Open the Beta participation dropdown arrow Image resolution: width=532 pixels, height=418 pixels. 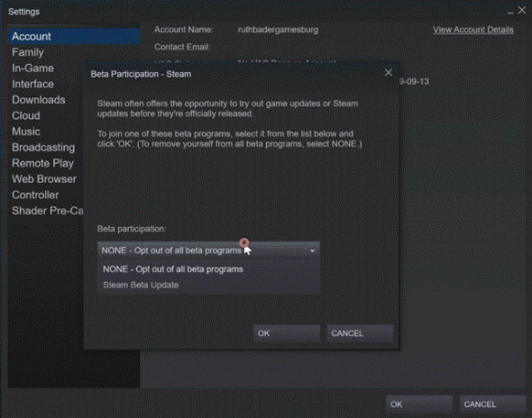click(312, 250)
